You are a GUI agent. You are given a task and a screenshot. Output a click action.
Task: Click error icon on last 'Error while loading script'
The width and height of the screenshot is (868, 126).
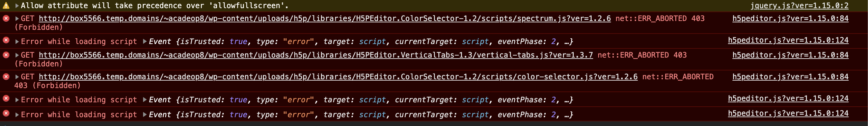pos(6,113)
